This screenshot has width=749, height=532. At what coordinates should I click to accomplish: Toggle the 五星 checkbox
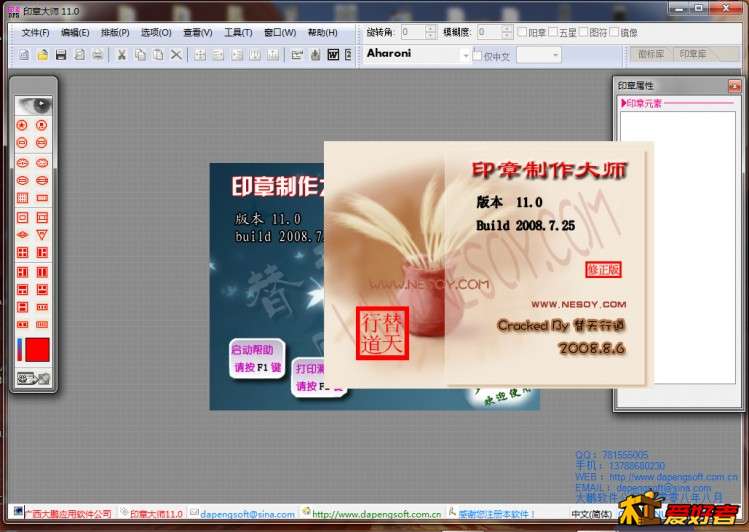tap(553, 32)
